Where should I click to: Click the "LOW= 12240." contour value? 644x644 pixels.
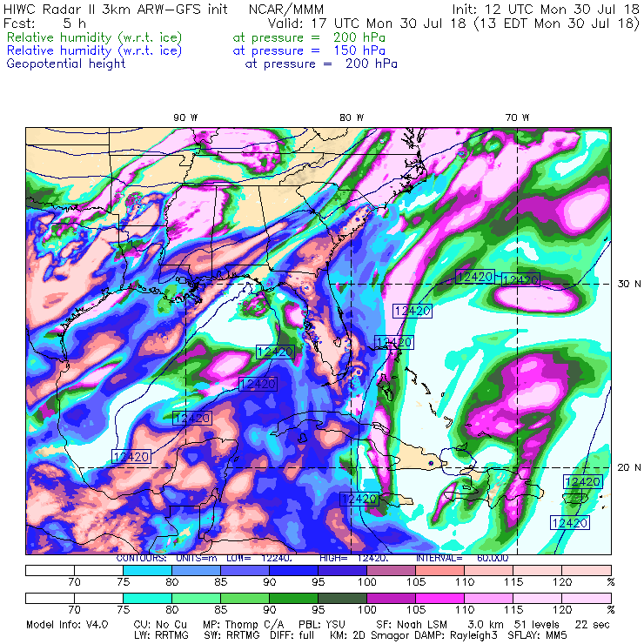(x=259, y=559)
